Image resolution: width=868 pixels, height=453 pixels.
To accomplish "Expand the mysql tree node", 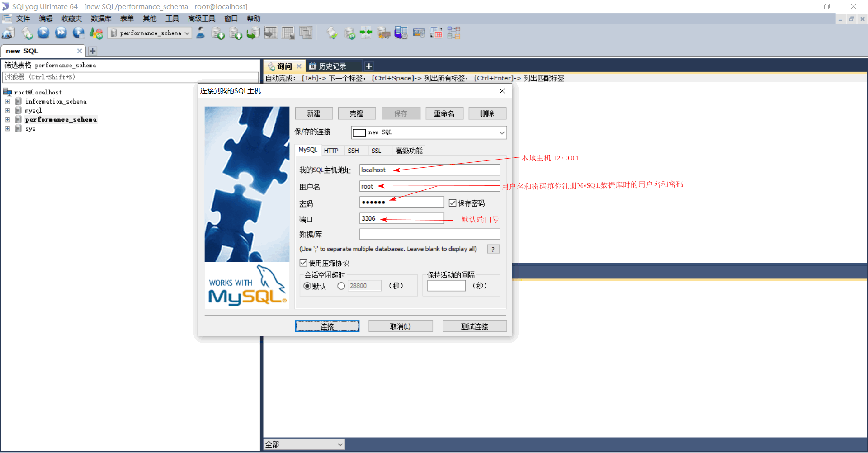I will (7, 110).
